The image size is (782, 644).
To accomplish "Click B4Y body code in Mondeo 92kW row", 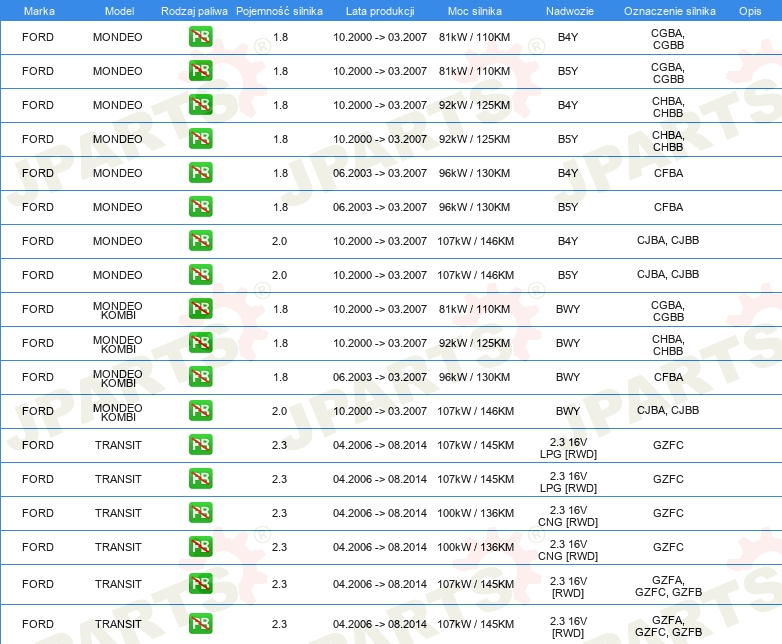I will click(568, 105).
